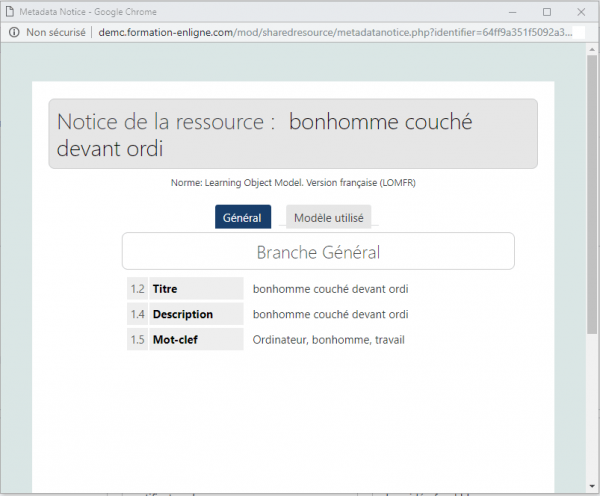
Task: Click the scrollbar down arrow
Action: tap(592, 488)
